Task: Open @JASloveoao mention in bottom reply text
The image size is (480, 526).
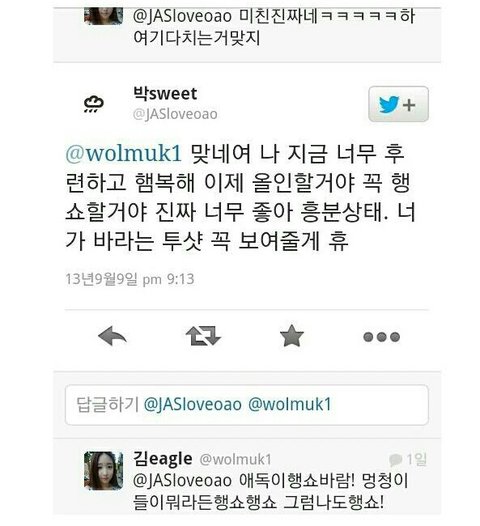Action: 182,480
